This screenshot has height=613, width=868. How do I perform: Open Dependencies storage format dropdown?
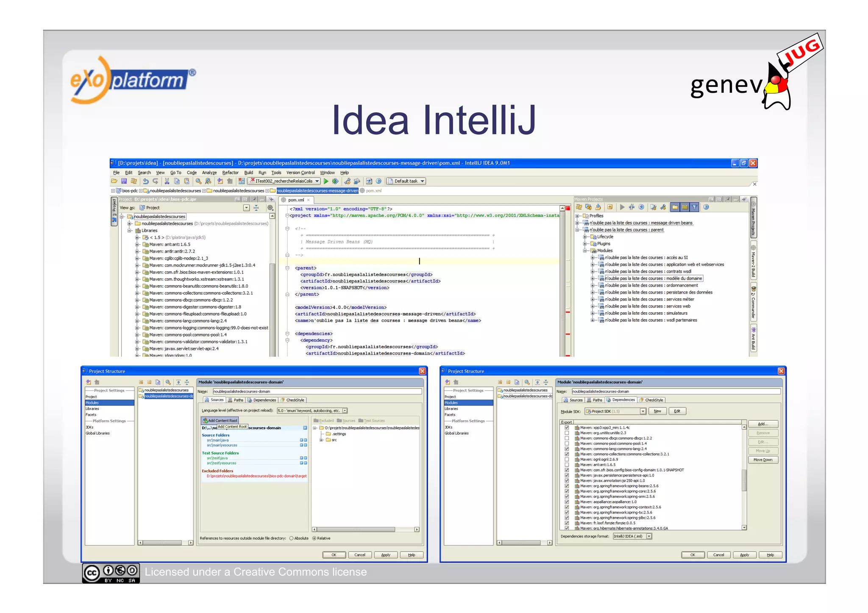649,536
